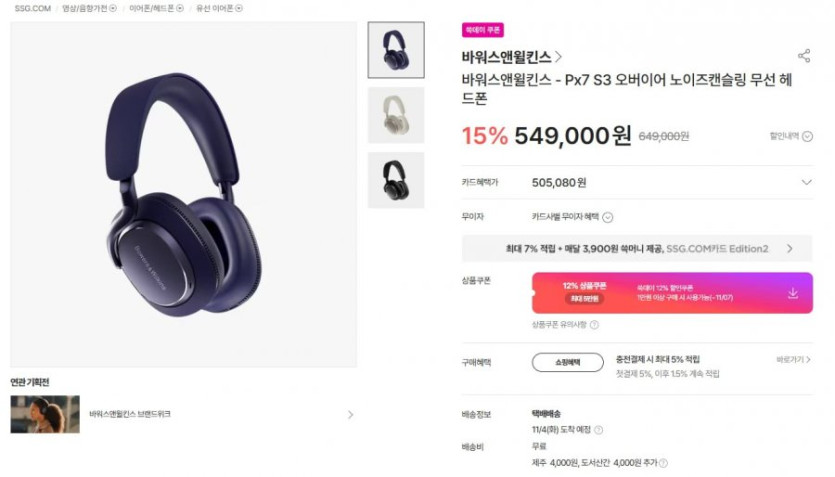Click the share icon beside the brand name
Image resolution: width=835 pixels, height=477 pixels.
point(804,56)
